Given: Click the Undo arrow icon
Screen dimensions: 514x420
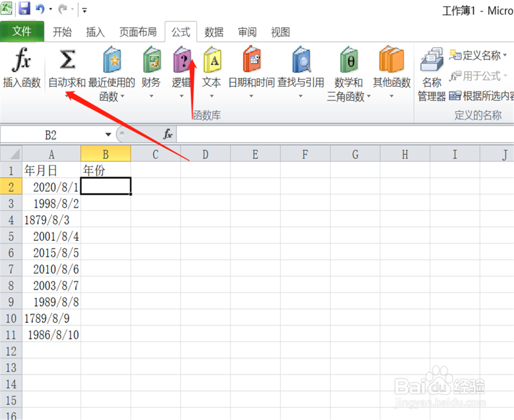Looking at the screenshot, I should point(40,9).
